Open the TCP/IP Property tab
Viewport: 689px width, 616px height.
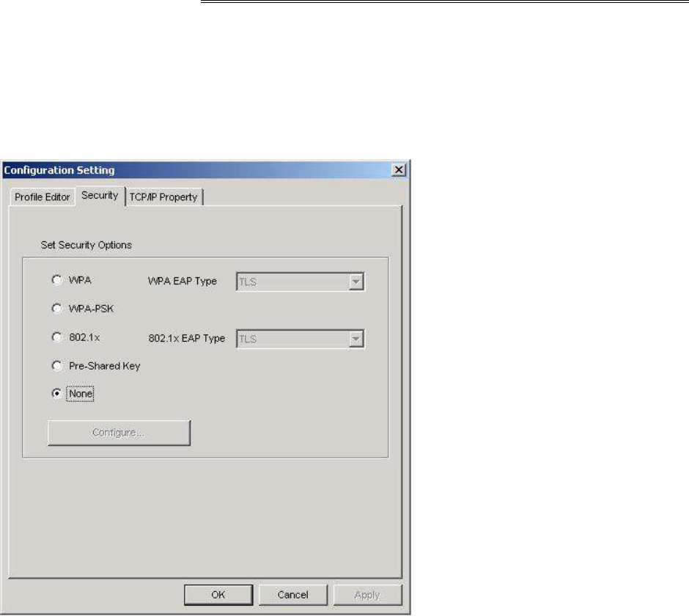(x=163, y=197)
